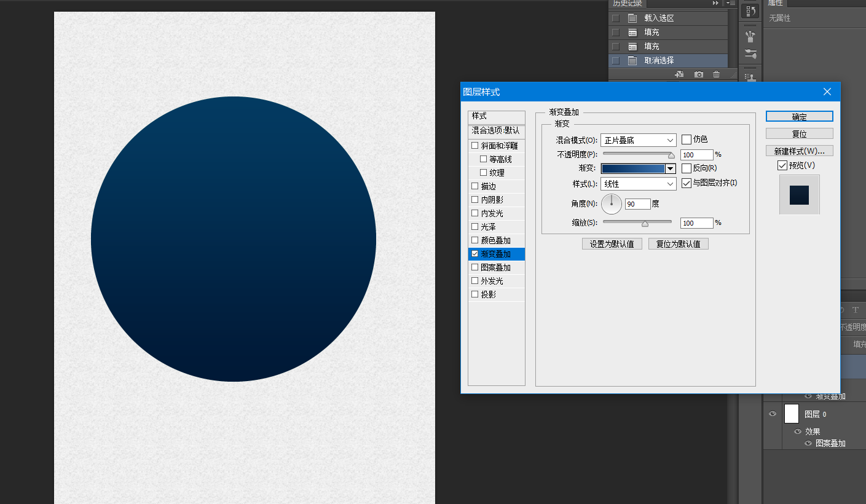Select the 投影 label in style list
The width and height of the screenshot is (866, 504).
489,294
